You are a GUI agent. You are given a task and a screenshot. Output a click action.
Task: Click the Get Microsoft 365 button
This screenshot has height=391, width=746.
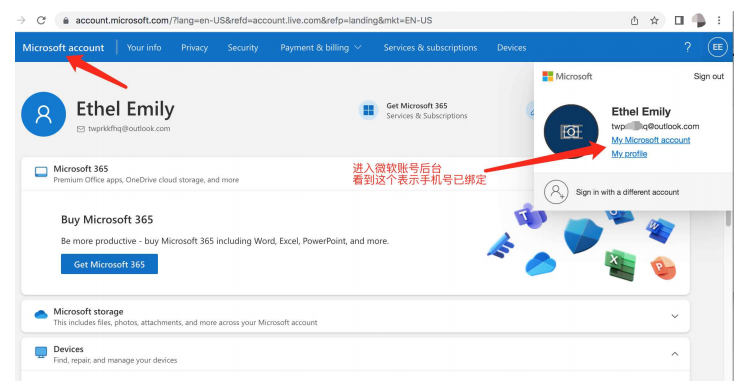109,264
